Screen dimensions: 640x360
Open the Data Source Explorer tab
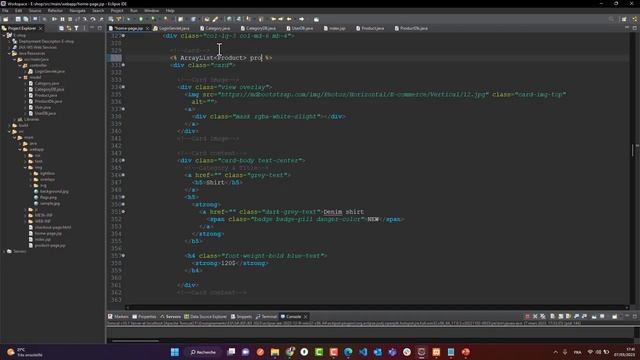click(205, 316)
